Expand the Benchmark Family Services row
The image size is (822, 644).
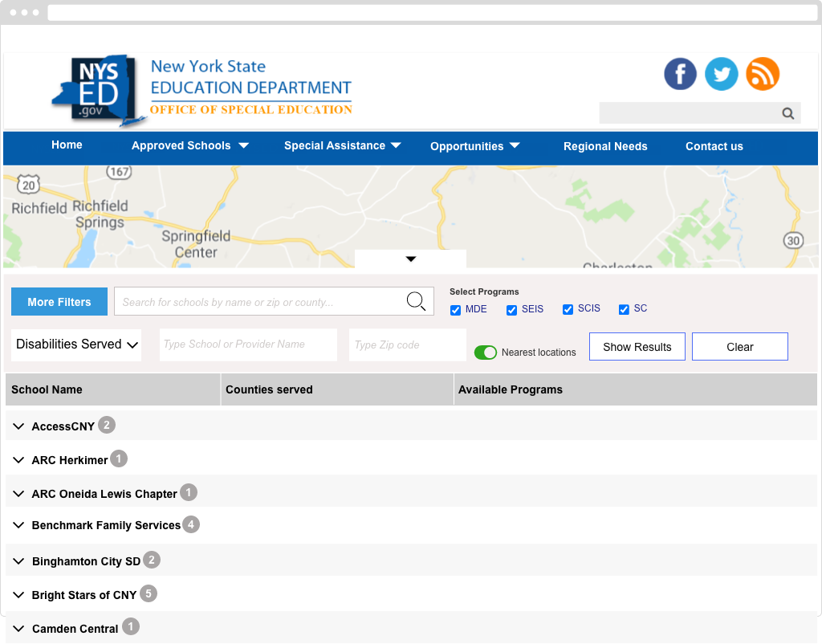[18, 525]
